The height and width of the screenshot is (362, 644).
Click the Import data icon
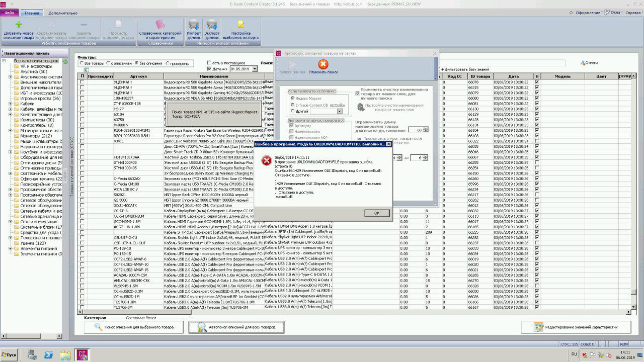pos(194,25)
